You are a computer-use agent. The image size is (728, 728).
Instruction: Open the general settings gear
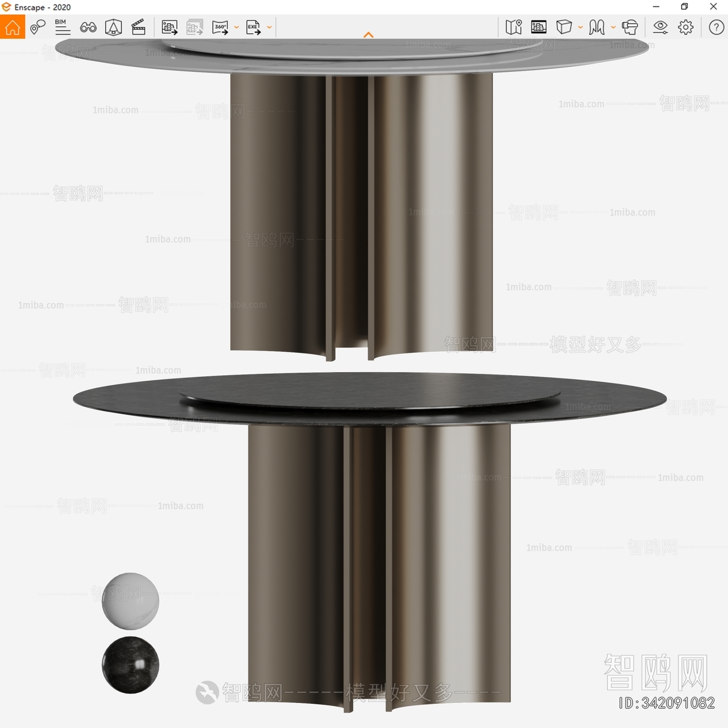(x=686, y=27)
